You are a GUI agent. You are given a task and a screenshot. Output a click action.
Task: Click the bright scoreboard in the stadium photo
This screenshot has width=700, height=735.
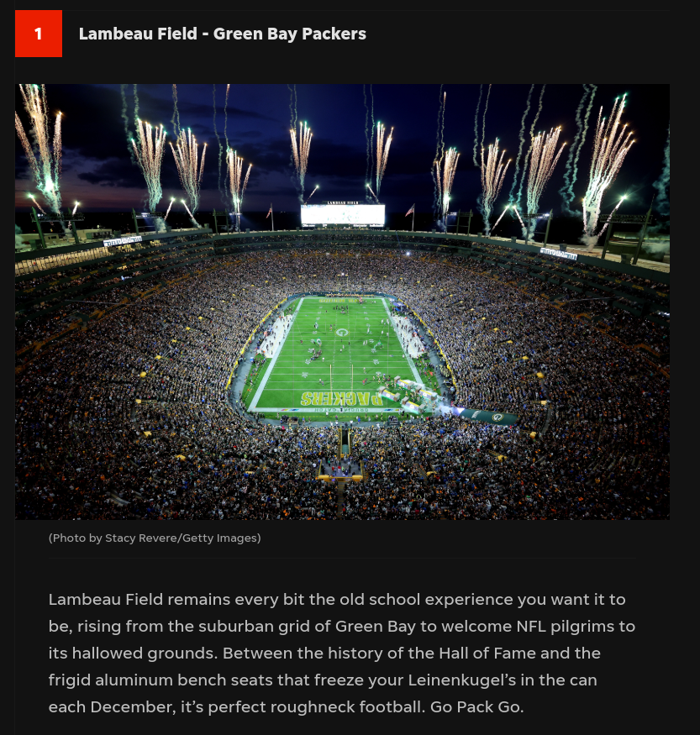point(343,215)
